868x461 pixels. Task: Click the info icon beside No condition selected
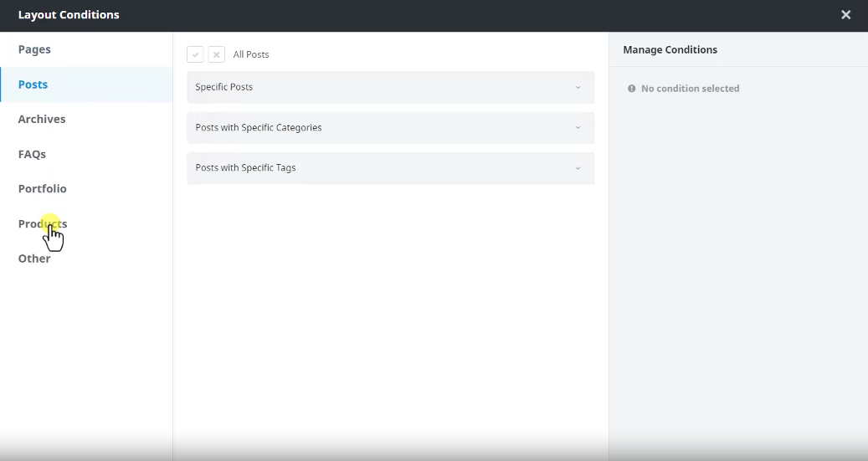632,89
